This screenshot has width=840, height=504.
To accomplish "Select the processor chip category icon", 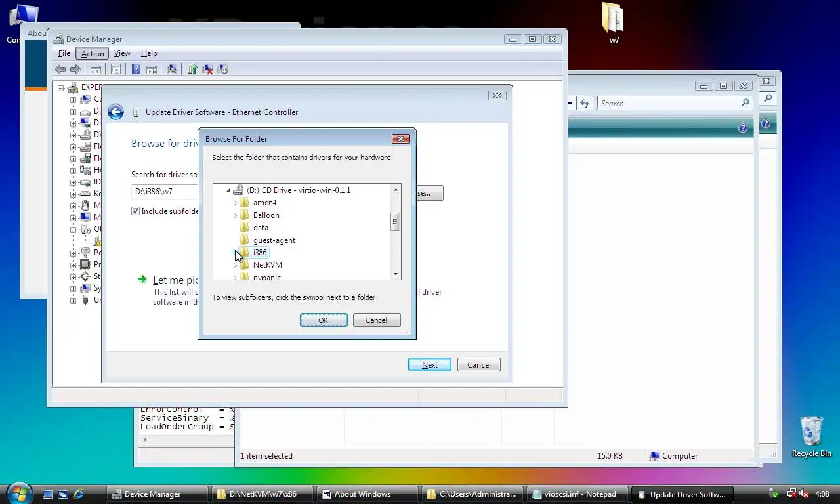I will [85, 264].
